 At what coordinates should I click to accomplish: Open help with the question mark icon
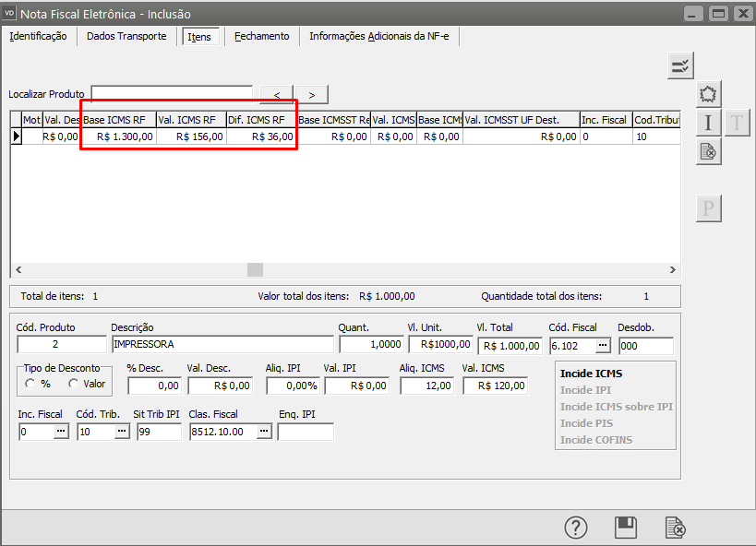(576, 527)
